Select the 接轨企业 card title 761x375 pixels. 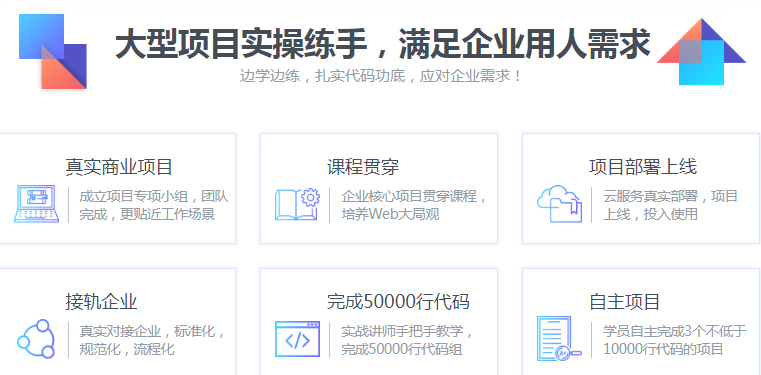click(101, 302)
